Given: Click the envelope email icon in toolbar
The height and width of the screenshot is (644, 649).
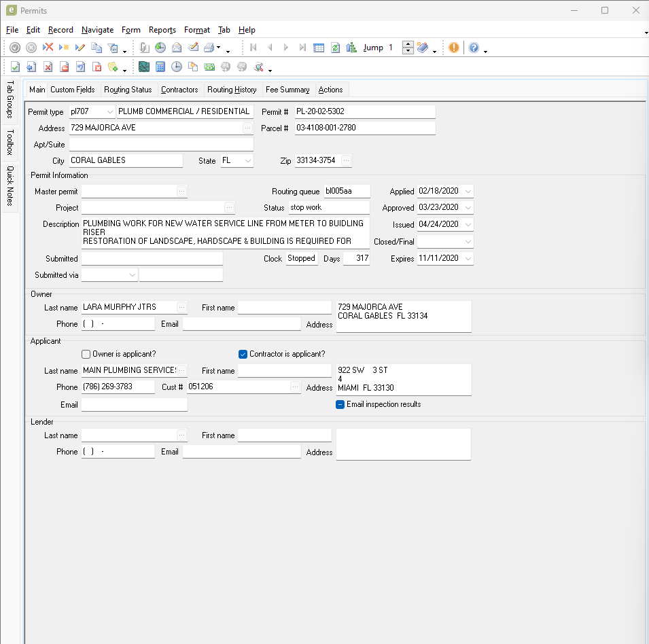Looking at the screenshot, I should click(x=177, y=48).
